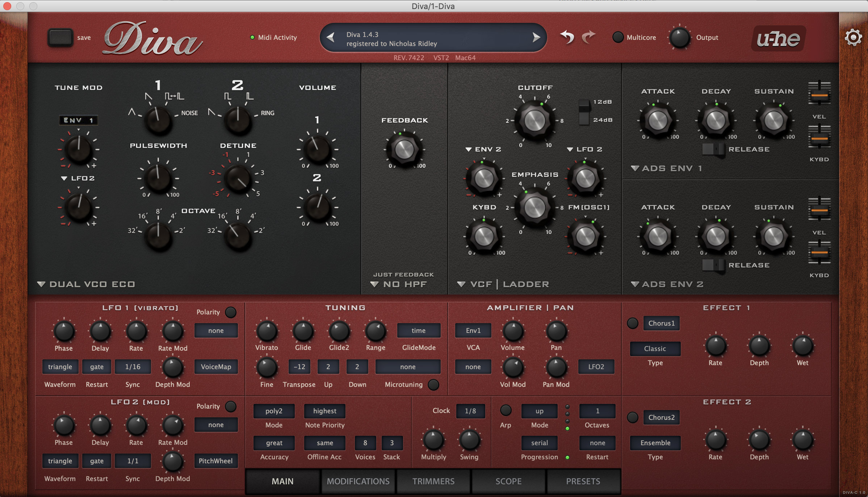The width and height of the screenshot is (868, 497).
Task: Click the poly2 voice Mode button
Action: (x=274, y=411)
